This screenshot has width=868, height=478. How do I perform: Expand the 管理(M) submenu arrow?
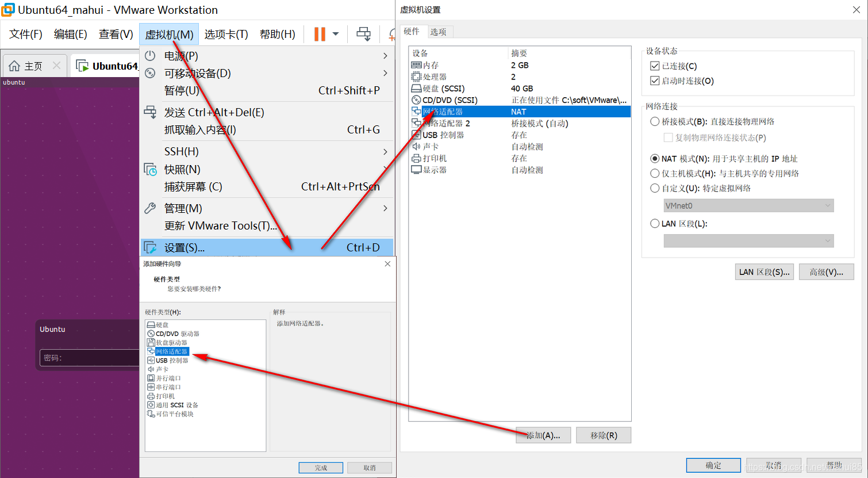385,208
